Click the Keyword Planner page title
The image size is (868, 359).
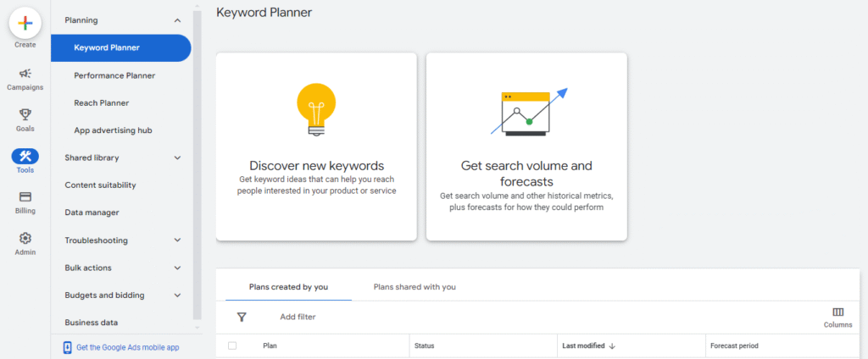[264, 12]
